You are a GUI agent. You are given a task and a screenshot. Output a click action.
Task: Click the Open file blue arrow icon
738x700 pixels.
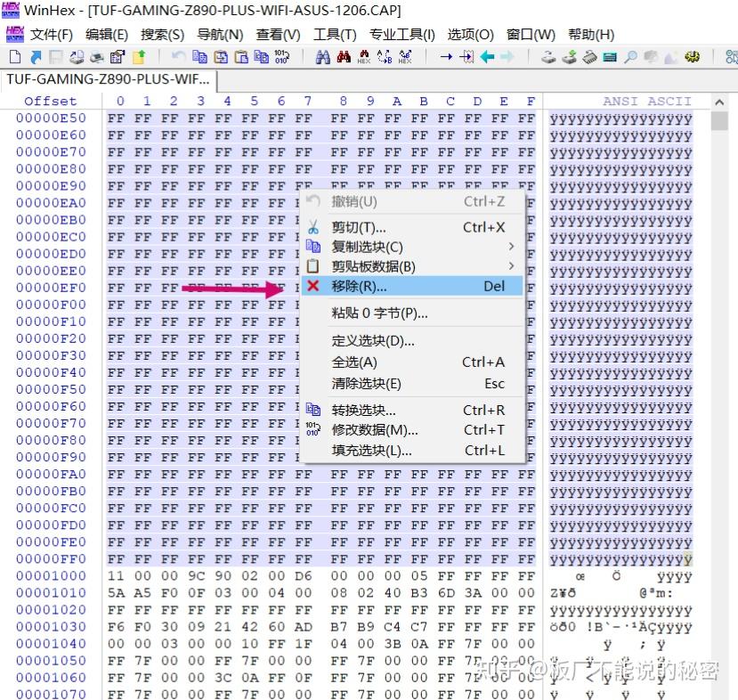[x=36, y=57]
